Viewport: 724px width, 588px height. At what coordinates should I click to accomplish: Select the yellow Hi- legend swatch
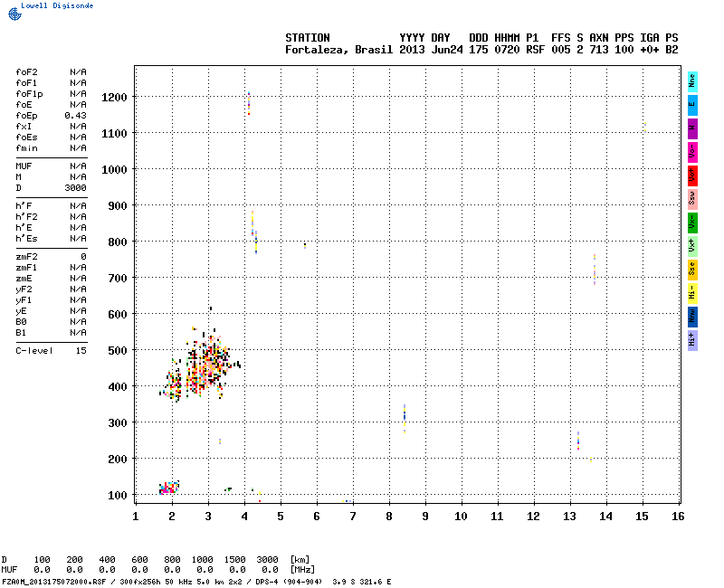click(x=692, y=293)
